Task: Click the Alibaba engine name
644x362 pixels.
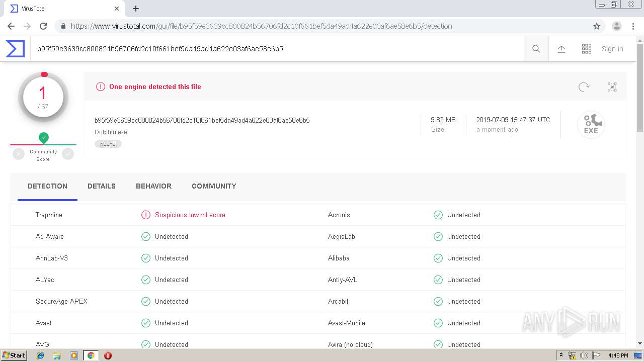Action: click(x=339, y=258)
